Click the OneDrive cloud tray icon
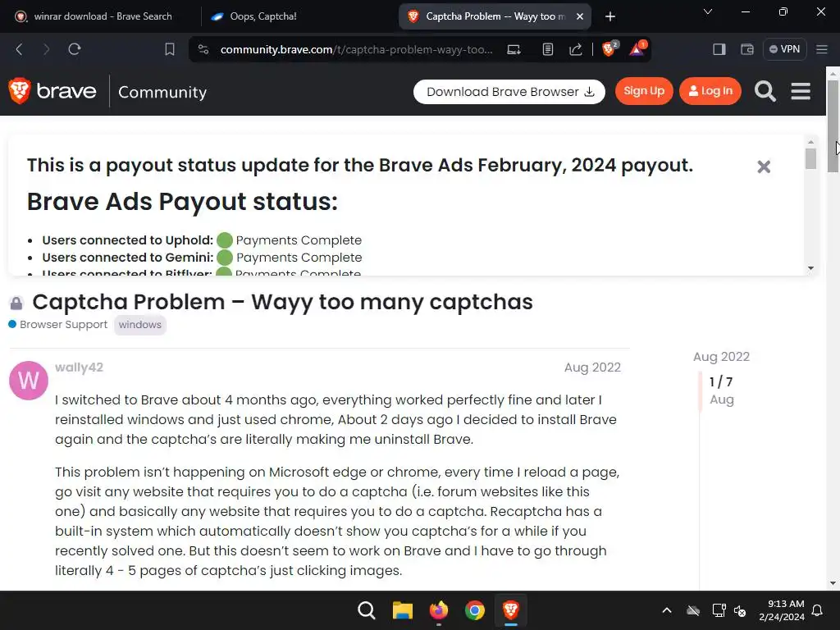The height and width of the screenshot is (630, 840). pos(693,610)
